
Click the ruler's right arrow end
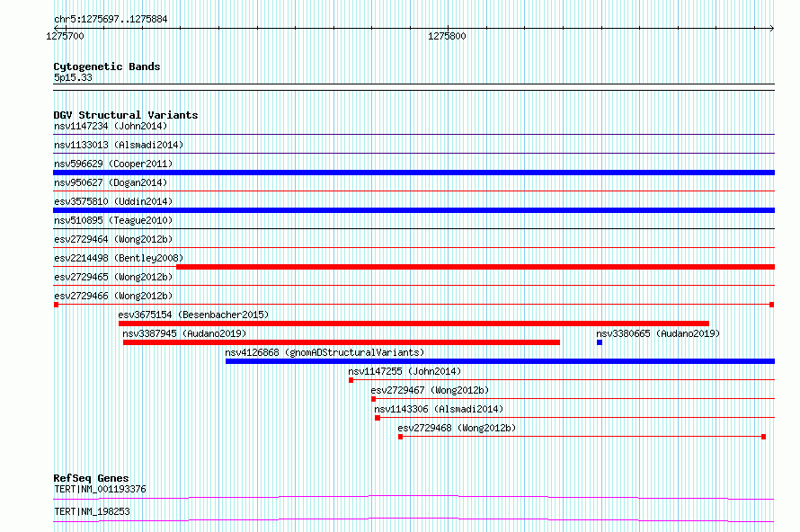pos(772,28)
